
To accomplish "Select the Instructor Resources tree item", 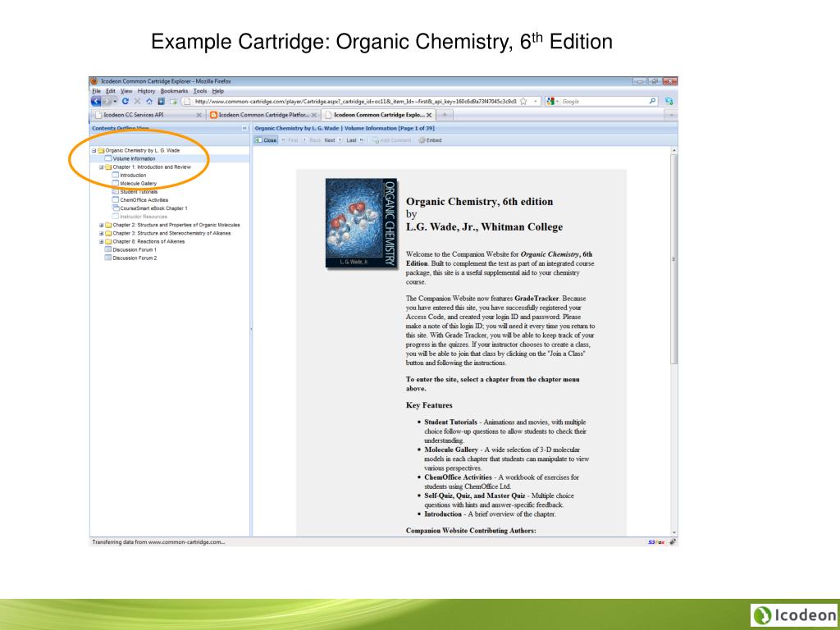I will [x=144, y=217].
